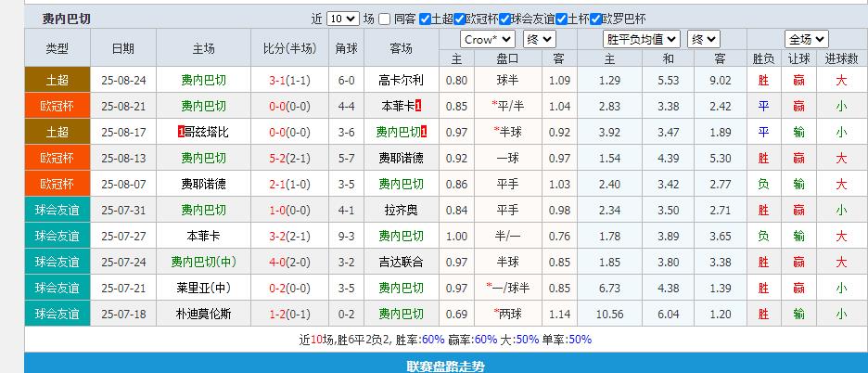Viewport: 868px width, 373px height.
Task: Open the 高卡尔利 away team link
Action: click(x=401, y=80)
